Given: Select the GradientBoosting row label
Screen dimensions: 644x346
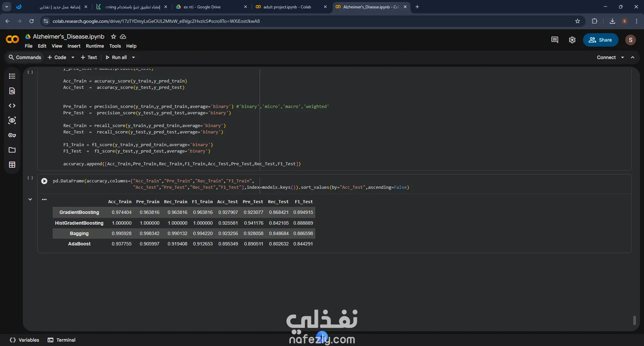Looking at the screenshot, I should coord(79,212).
